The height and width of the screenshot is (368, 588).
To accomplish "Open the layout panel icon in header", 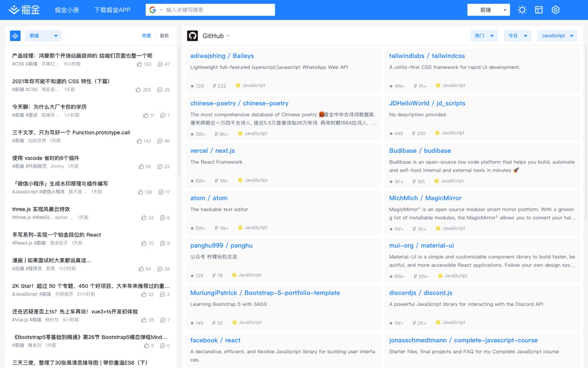I will tap(539, 10).
